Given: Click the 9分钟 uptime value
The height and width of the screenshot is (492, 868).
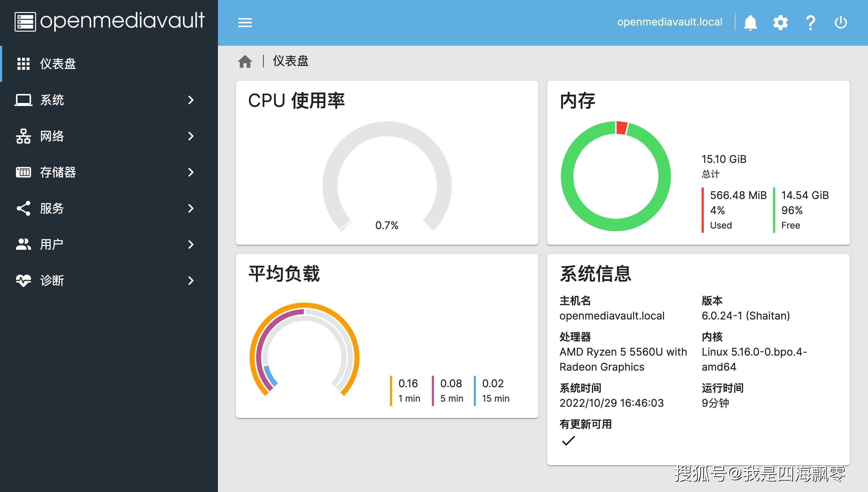Looking at the screenshot, I should [715, 403].
